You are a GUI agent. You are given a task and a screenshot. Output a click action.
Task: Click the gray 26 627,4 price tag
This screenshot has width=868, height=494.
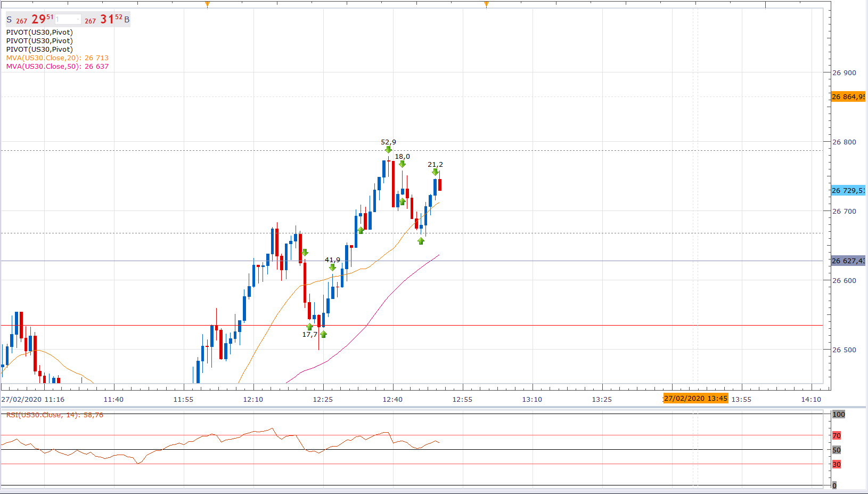(848, 261)
